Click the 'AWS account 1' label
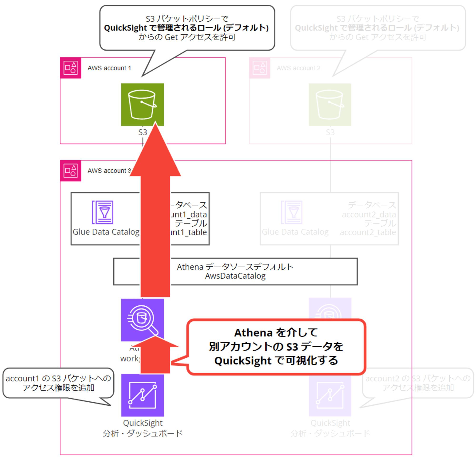476x460 pixels. point(109,68)
